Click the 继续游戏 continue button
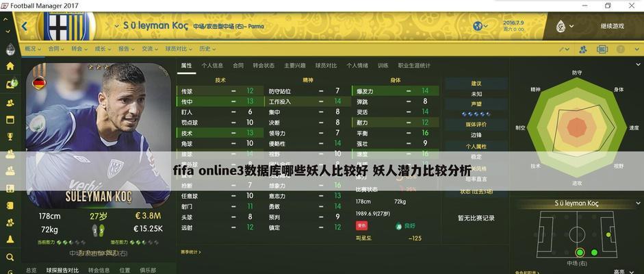This screenshot has height=274, width=644. click(612, 26)
